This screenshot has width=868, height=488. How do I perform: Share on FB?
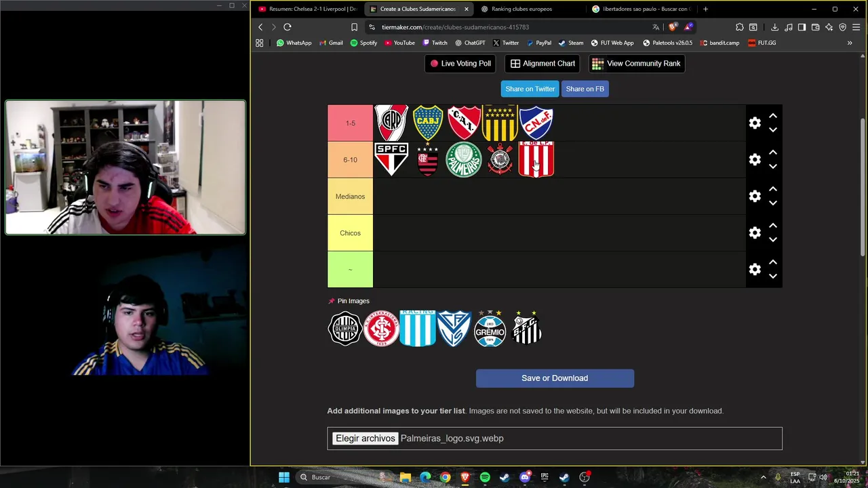pyautogui.click(x=585, y=89)
